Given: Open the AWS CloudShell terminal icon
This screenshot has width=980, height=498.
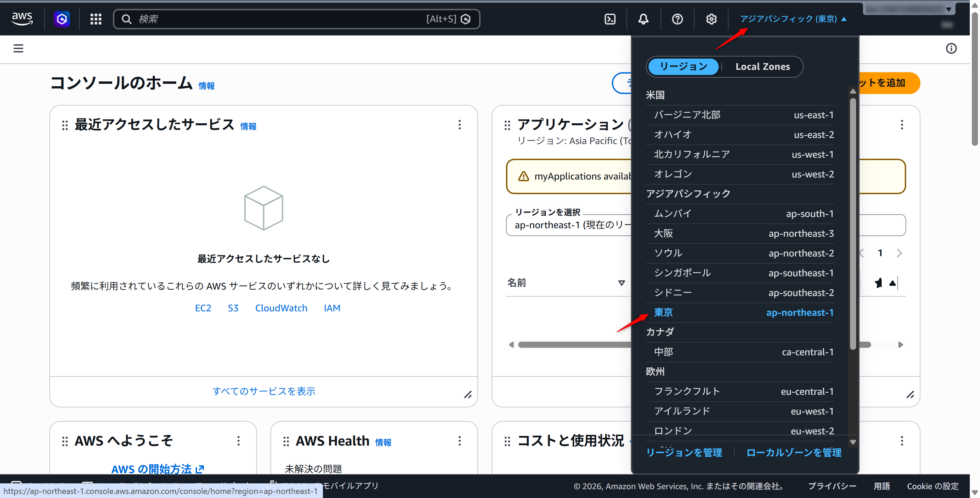Looking at the screenshot, I should [x=610, y=19].
